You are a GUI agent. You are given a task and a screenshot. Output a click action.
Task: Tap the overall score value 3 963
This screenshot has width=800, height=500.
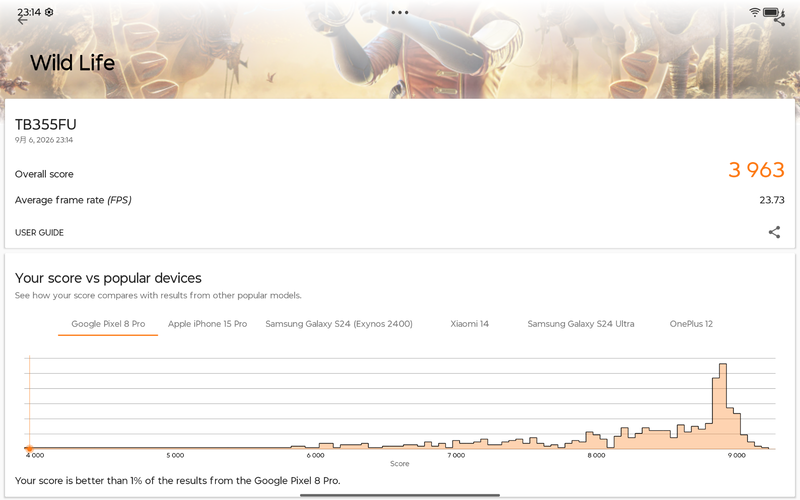(x=756, y=170)
